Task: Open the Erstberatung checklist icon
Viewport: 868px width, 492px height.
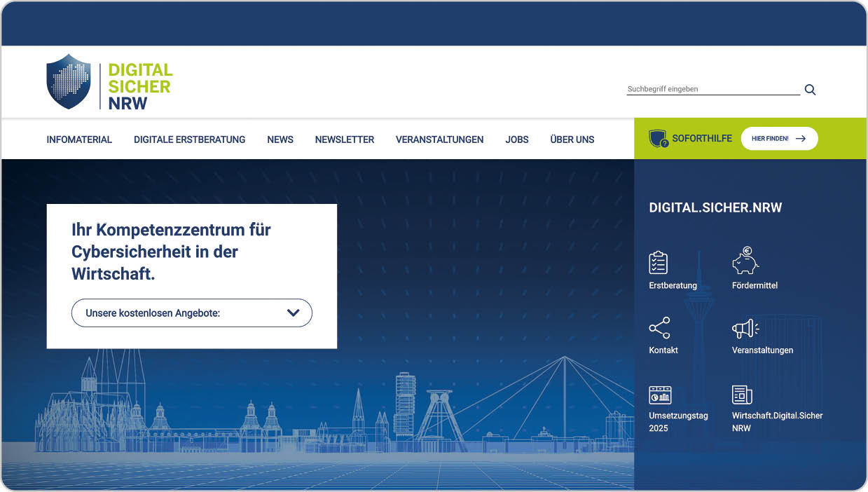Action: (659, 263)
